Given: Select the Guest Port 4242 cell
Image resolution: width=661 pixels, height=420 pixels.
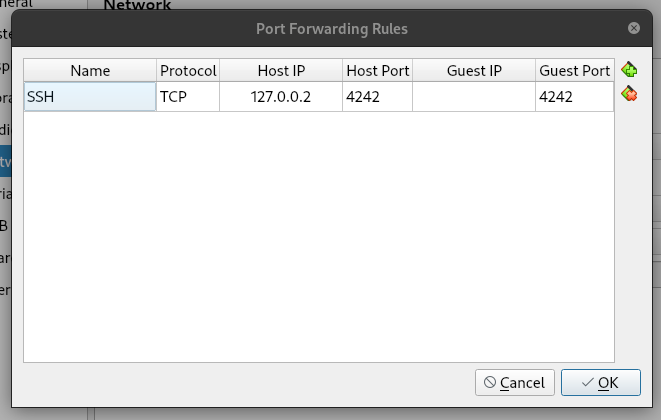Looking at the screenshot, I should pos(575,97).
